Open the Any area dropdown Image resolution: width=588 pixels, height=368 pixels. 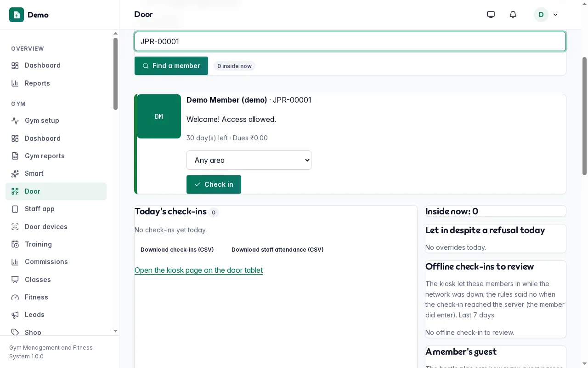click(249, 160)
